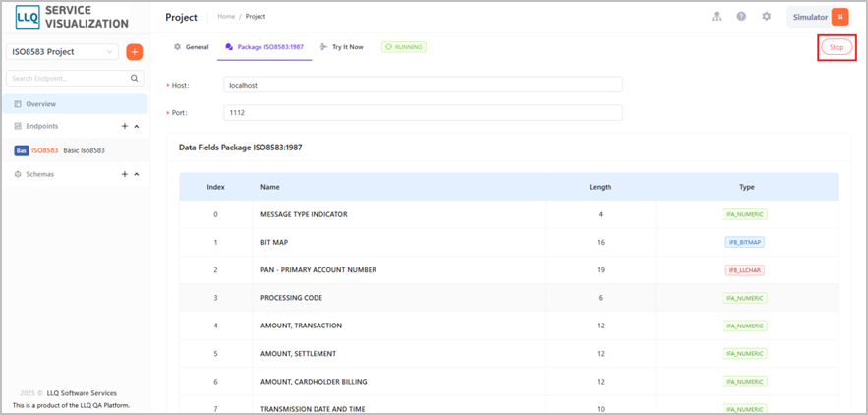The height and width of the screenshot is (415, 868).
Task: Click IFA_NUMERIC tag in PROCESSING CODE row
Action: [x=744, y=298]
